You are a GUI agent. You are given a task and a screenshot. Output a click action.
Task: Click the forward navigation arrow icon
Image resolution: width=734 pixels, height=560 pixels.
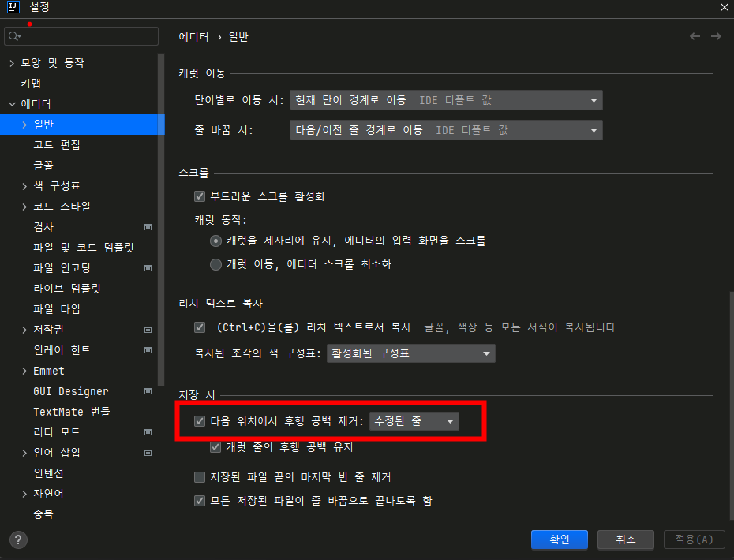point(716,36)
